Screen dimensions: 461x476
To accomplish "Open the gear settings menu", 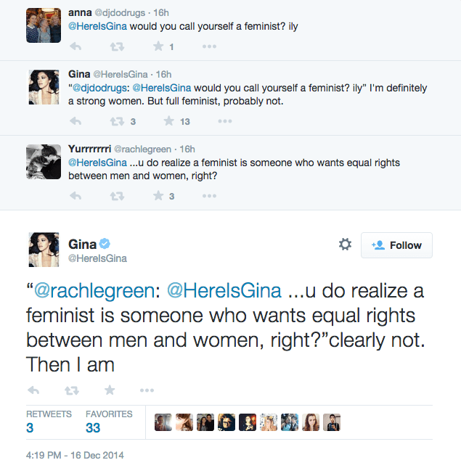I will click(x=346, y=245).
